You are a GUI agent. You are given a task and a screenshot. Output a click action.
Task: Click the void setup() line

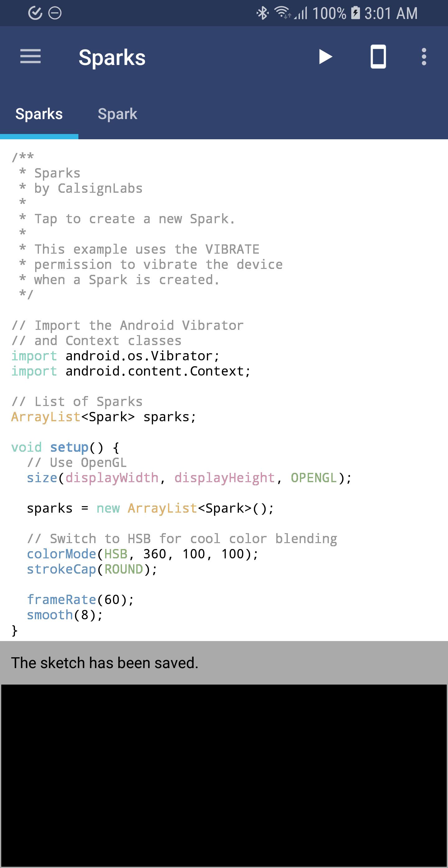65,447
